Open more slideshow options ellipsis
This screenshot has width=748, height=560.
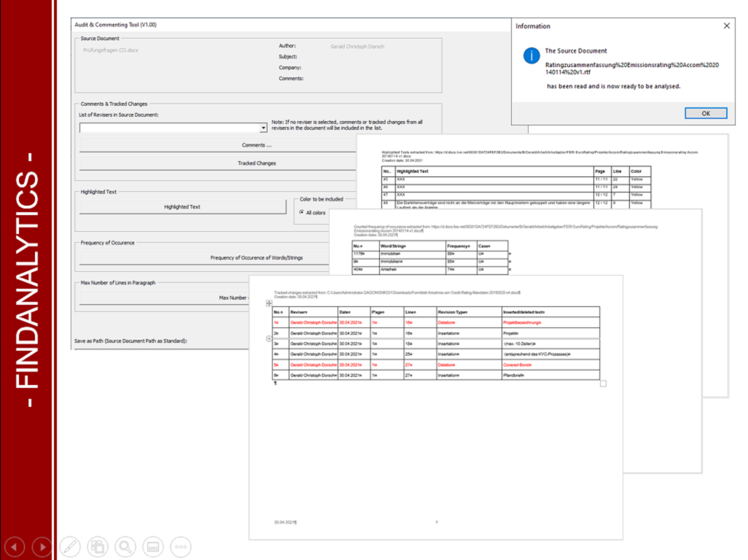coord(180,546)
